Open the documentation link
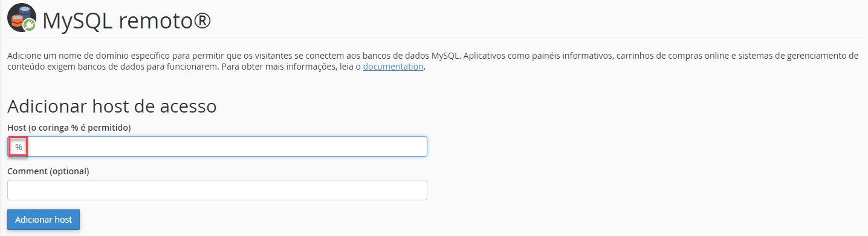This screenshot has height=236, width=868. tap(393, 67)
